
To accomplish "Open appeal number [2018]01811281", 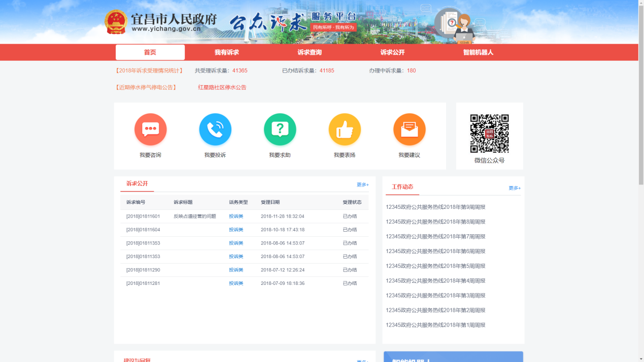I will [x=143, y=283].
